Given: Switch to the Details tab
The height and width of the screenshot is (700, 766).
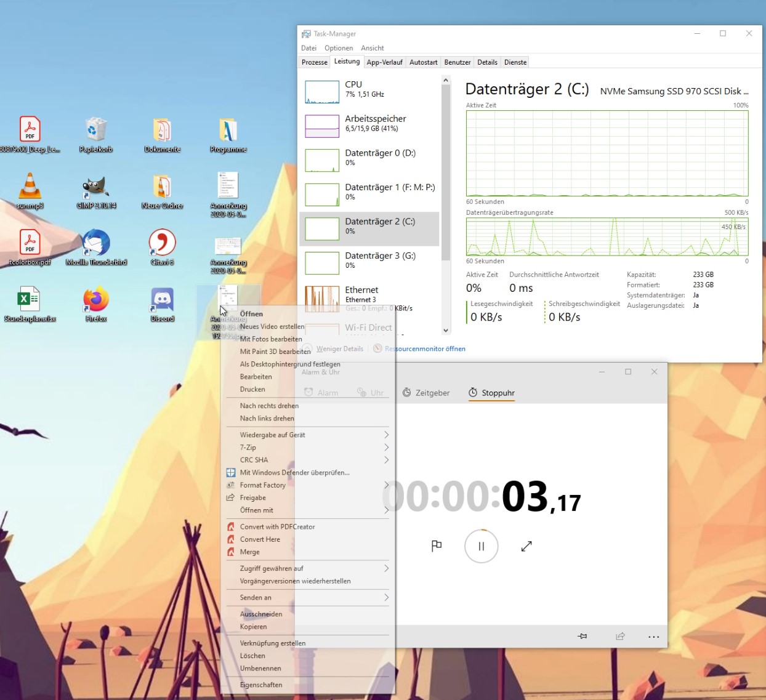Looking at the screenshot, I should click(x=487, y=62).
